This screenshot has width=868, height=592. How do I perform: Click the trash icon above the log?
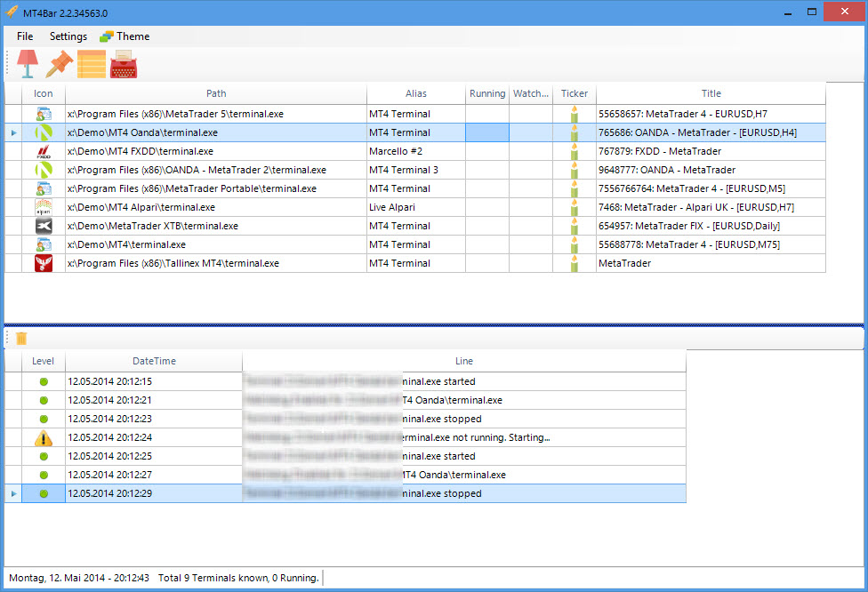21,338
